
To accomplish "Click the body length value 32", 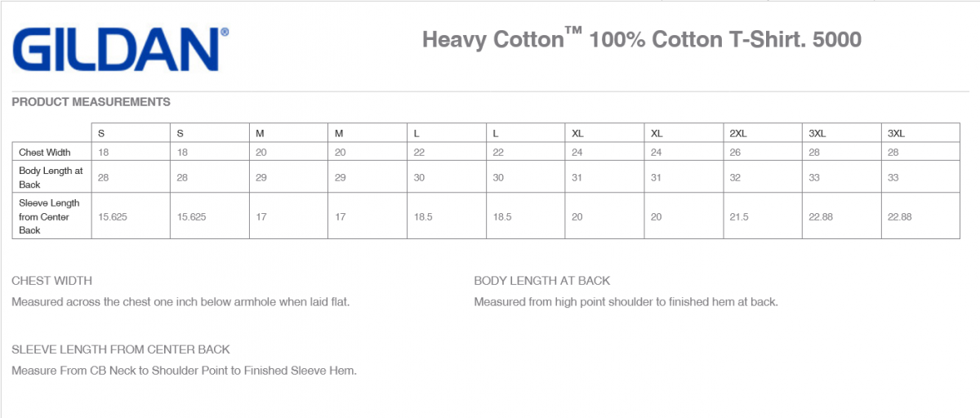I will coord(735,177).
